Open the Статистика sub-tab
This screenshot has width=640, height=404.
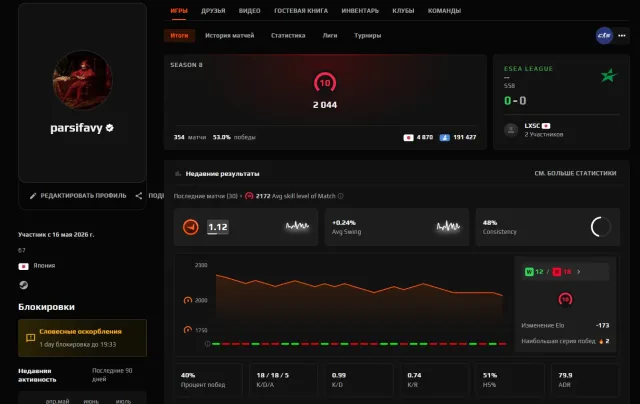288,36
